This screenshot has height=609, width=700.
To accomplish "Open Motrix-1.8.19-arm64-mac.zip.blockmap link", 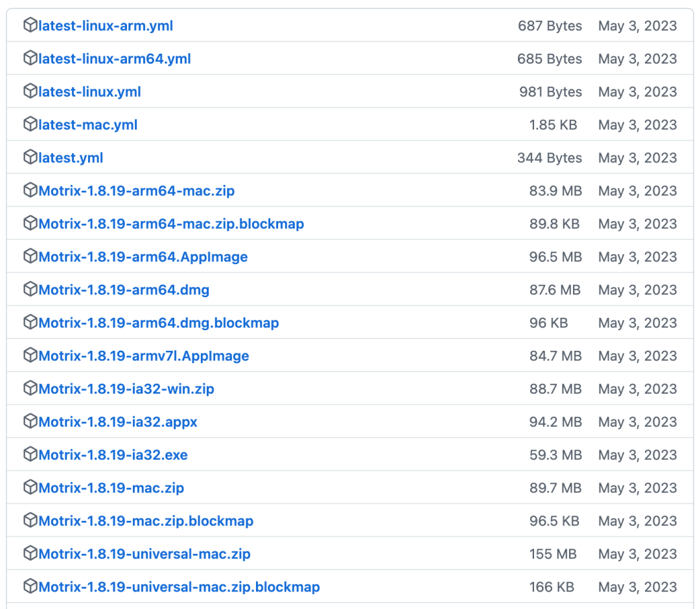I will 171,224.
